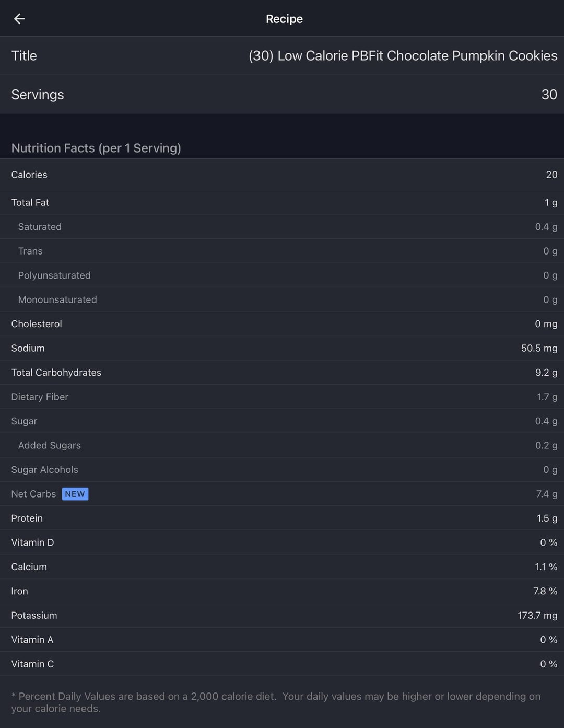Image resolution: width=564 pixels, height=728 pixels.
Task: Tap the Total Carbohydrates row
Action: 282,373
